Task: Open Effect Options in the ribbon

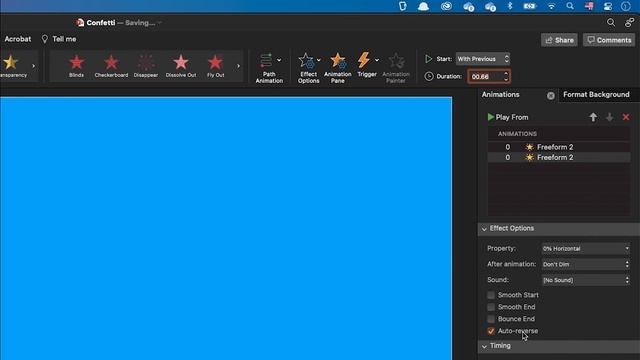Action: [x=308, y=68]
